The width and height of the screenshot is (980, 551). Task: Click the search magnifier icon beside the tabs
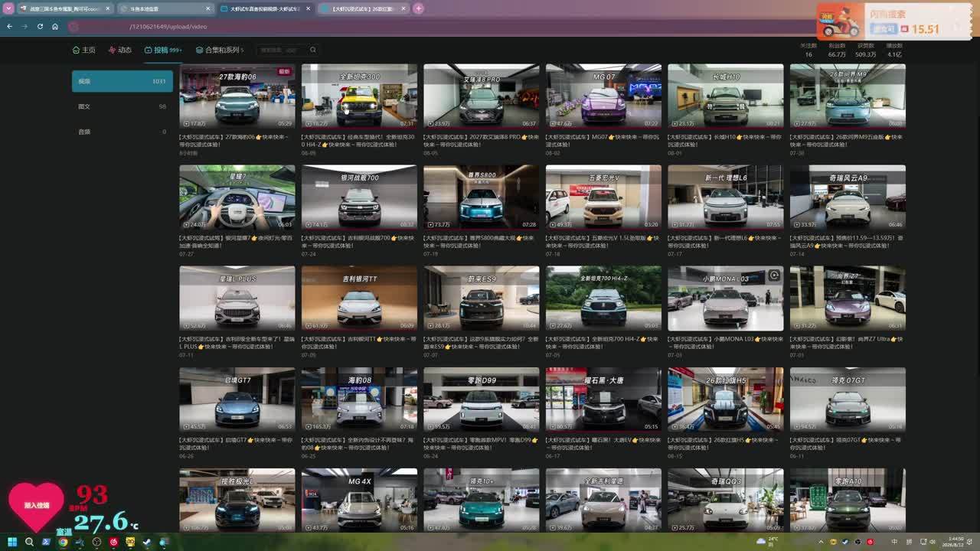pyautogui.click(x=312, y=50)
